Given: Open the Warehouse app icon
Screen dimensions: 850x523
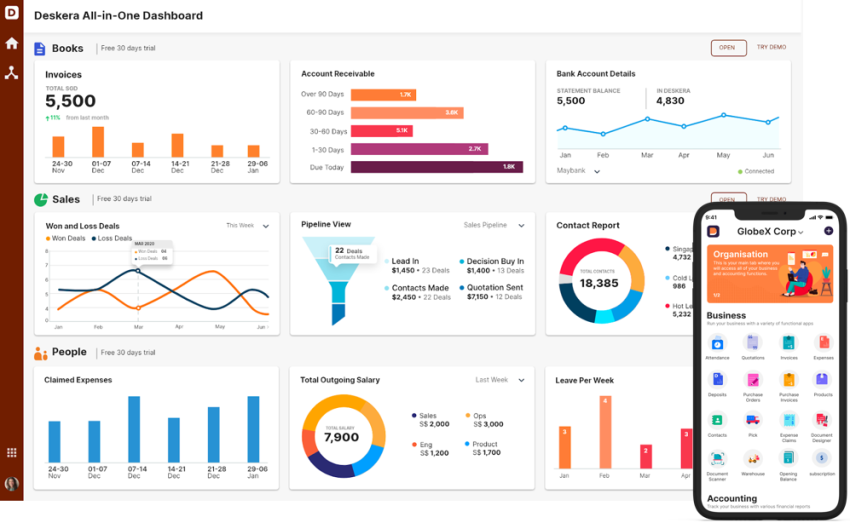Looking at the screenshot, I should [752, 458].
